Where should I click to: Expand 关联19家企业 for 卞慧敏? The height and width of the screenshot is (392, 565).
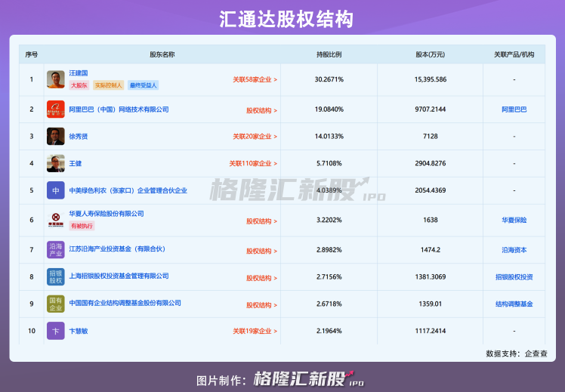(x=255, y=331)
